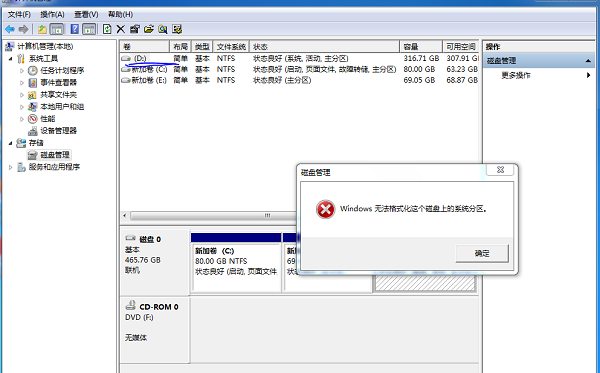This screenshot has height=373, width=600.
Task: Click the 更多操作 action entry
Action: coord(516,75)
